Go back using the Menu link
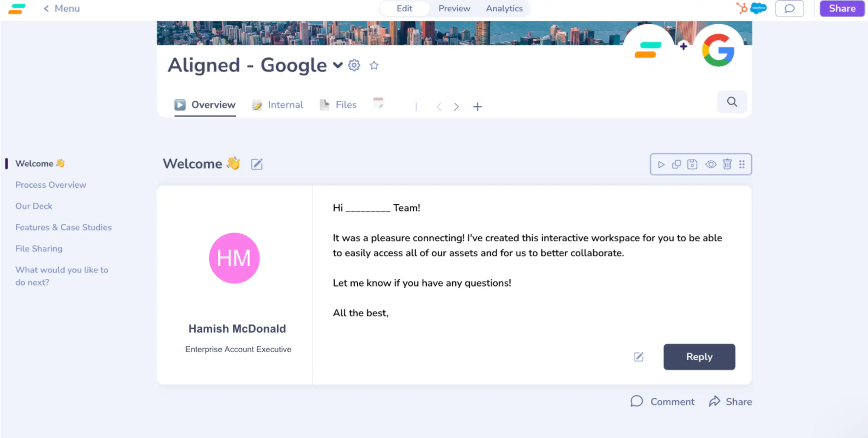 62,8
